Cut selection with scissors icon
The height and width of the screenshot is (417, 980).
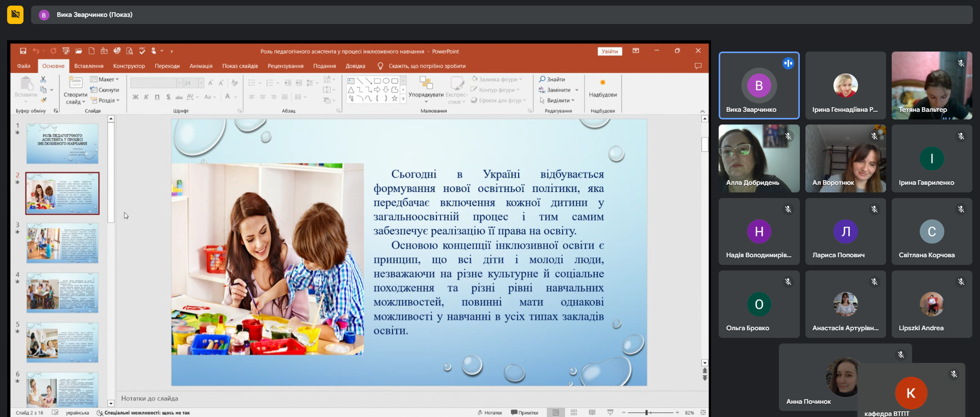tap(43, 79)
